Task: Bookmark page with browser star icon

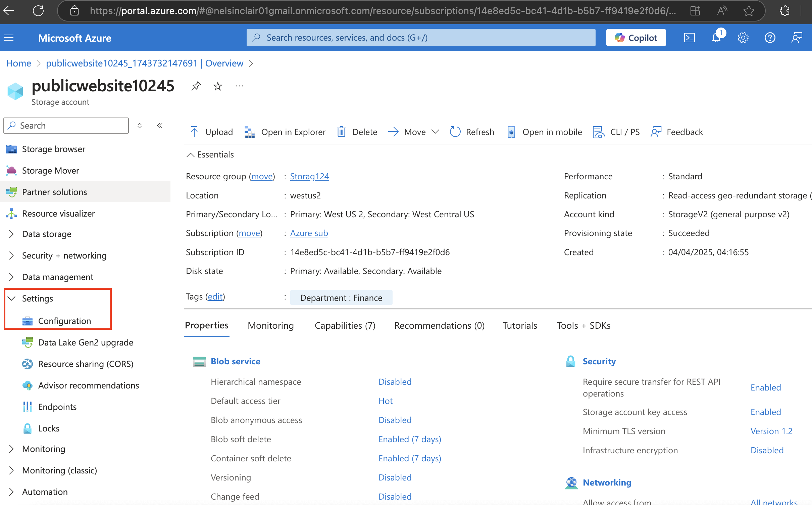Action: pos(749,11)
